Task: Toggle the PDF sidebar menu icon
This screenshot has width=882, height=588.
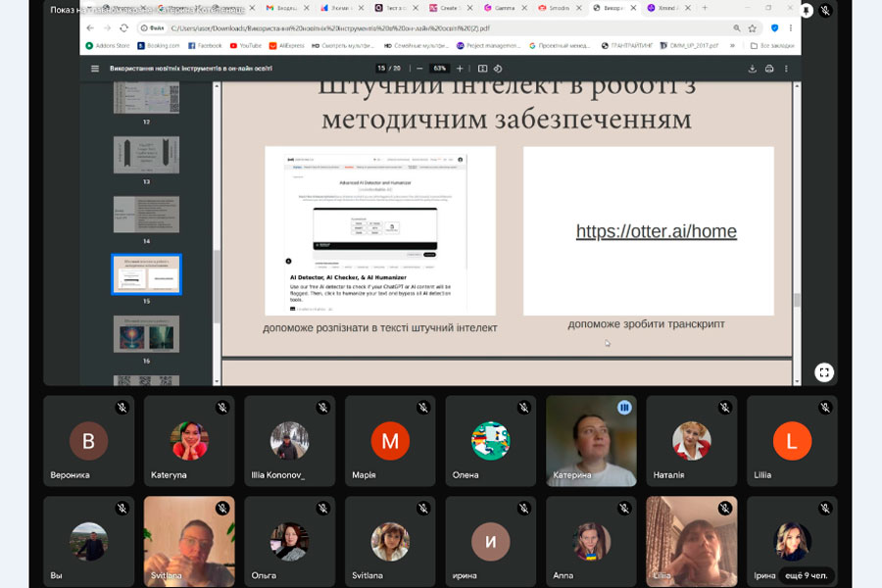Action: click(95, 69)
